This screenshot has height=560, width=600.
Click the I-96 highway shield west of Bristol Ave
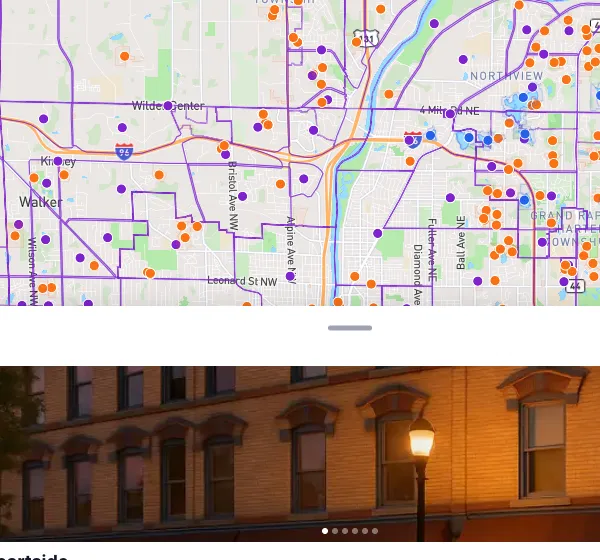pyautogui.click(x=124, y=152)
